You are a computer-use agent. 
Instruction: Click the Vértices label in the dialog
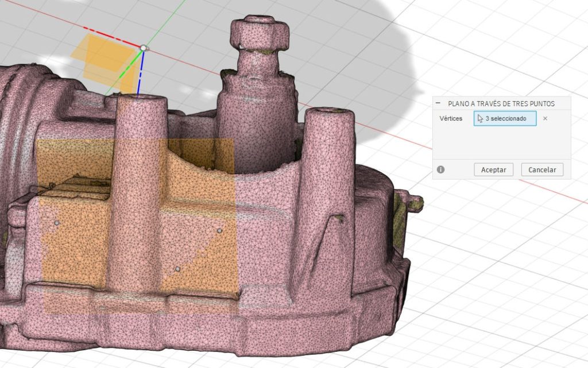click(451, 119)
